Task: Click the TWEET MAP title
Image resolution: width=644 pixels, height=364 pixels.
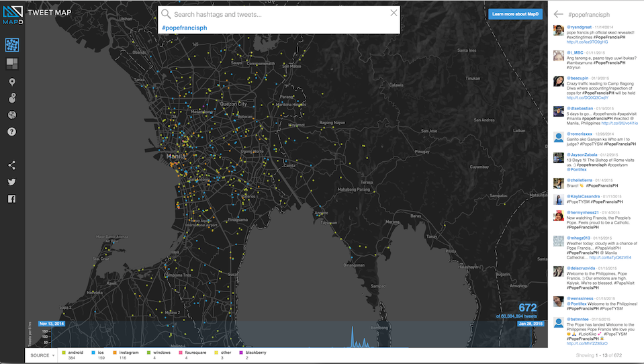Action: tap(50, 13)
